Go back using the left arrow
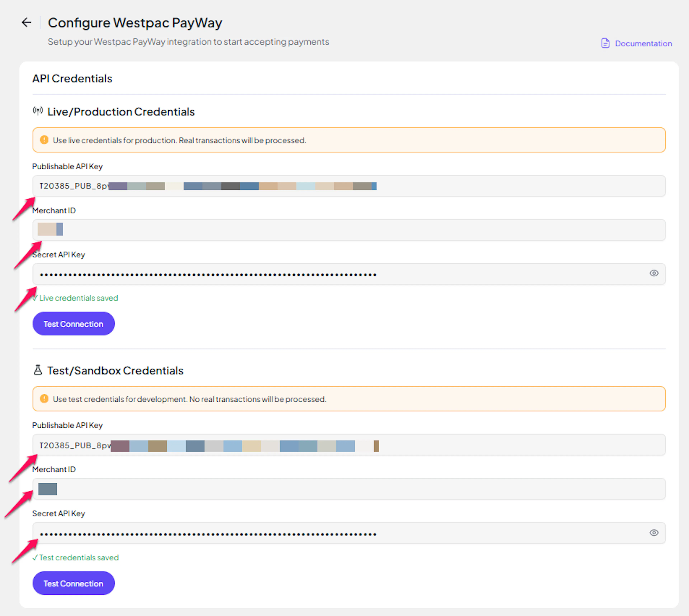 (x=26, y=22)
